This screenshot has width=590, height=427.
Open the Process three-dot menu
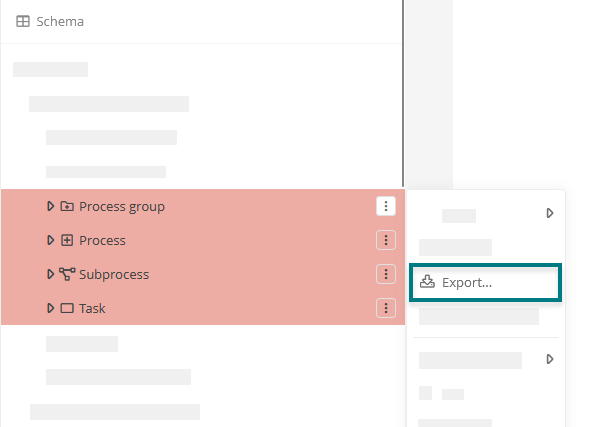(x=386, y=240)
